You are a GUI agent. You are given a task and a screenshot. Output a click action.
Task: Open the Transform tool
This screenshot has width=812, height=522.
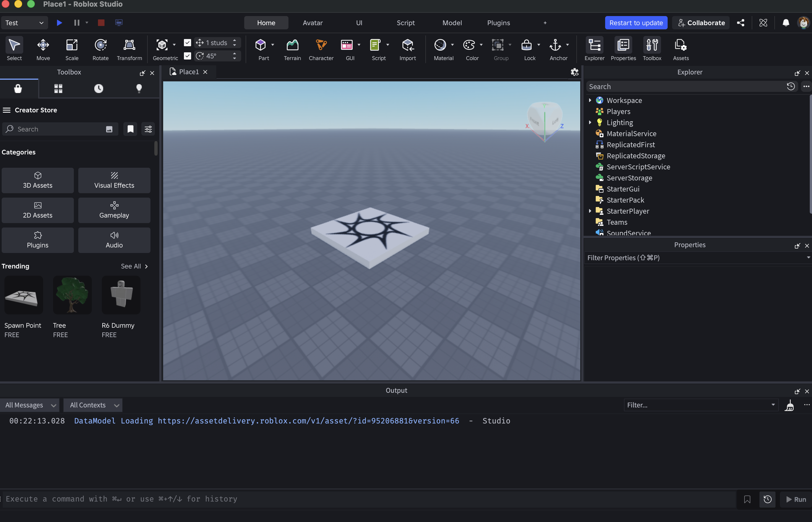click(129, 49)
